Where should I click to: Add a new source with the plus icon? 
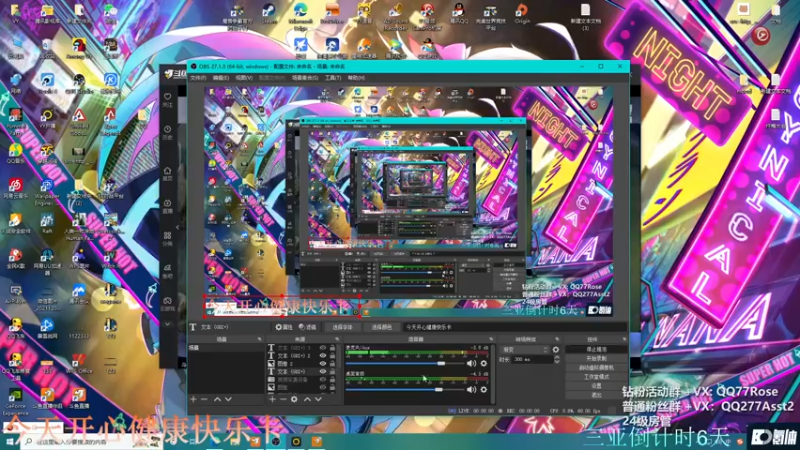(272, 399)
